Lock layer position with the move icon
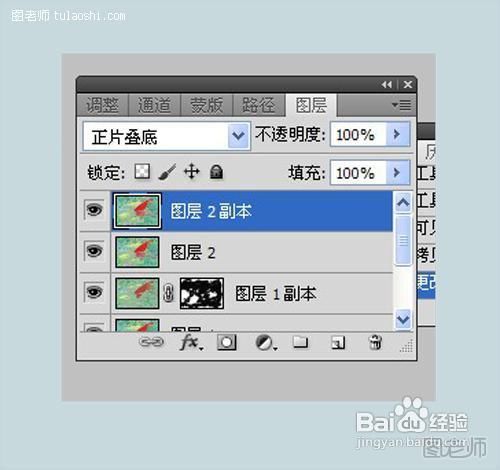This screenshot has width=500, height=470. (192, 172)
